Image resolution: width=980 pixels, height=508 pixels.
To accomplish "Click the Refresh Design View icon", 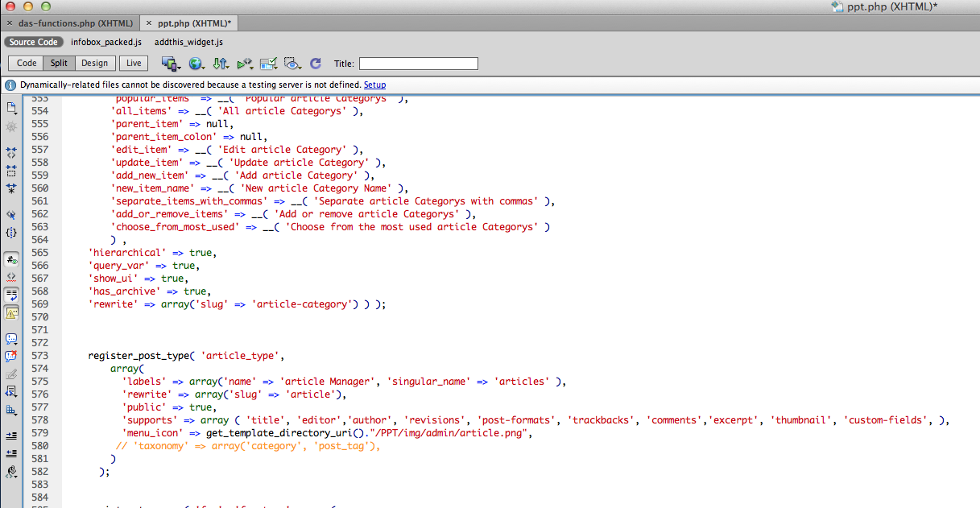I will click(x=316, y=64).
